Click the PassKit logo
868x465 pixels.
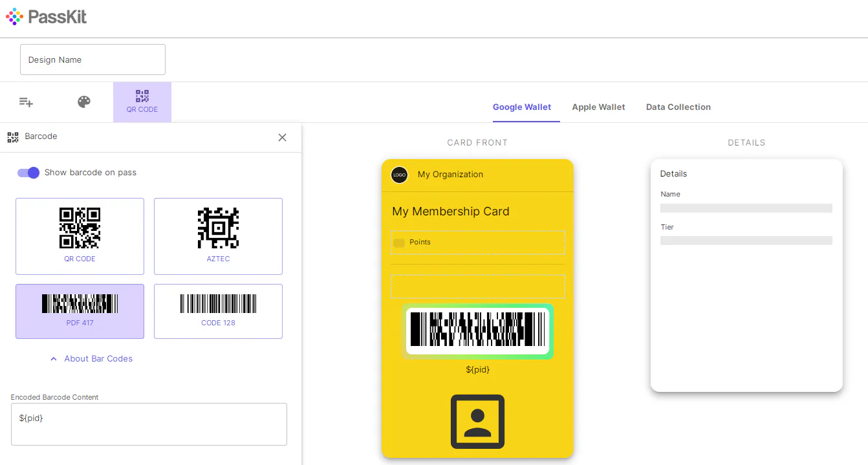coord(46,17)
